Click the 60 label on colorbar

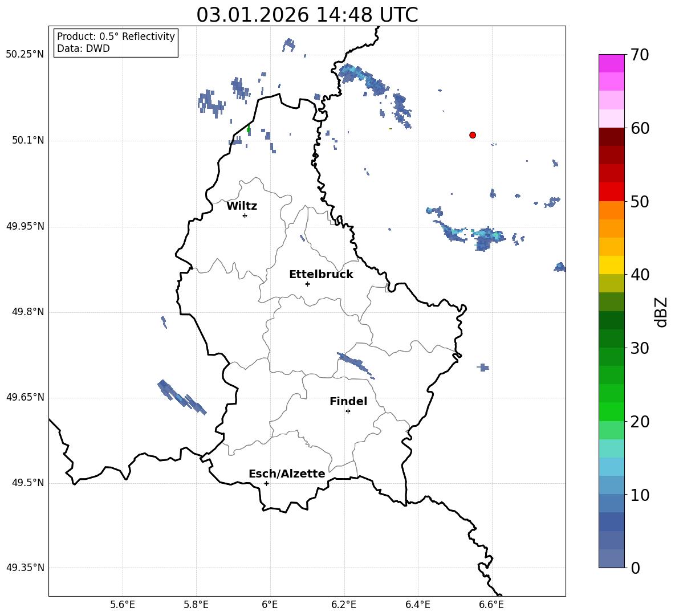[x=640, y=128]
